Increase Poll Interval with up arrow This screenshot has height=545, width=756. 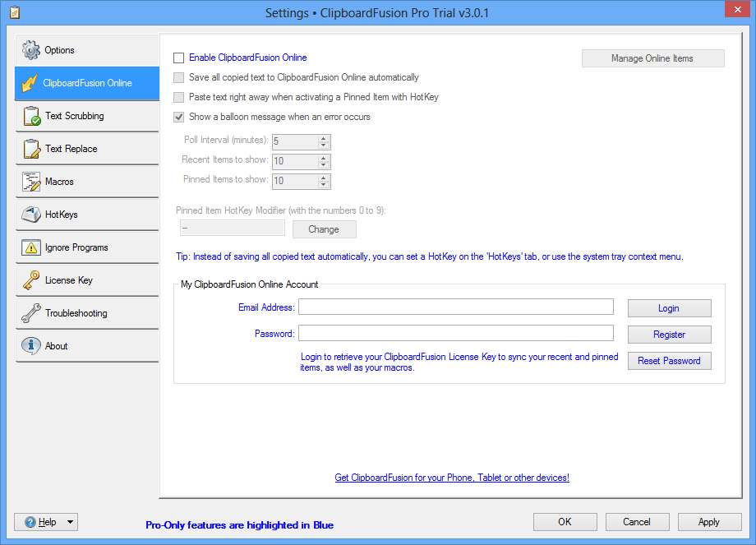[324, 138]
